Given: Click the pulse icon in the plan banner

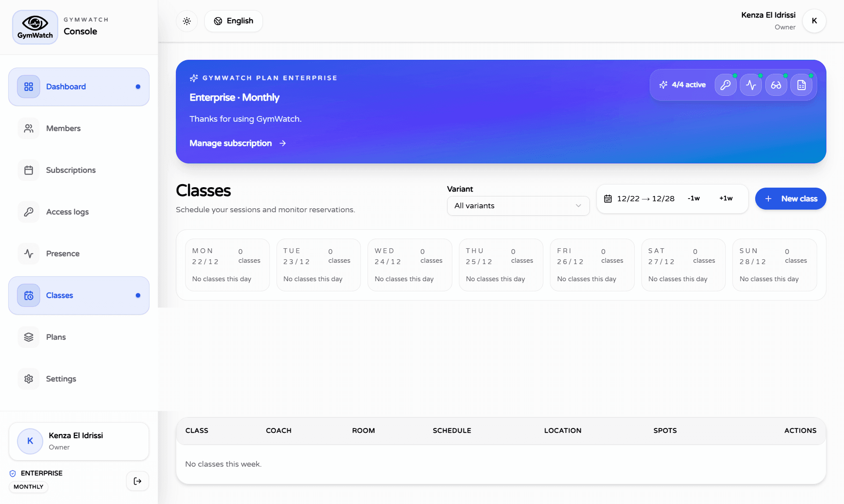Looking at the screenshot, I should pyautogui.click(x=751, y=85).
